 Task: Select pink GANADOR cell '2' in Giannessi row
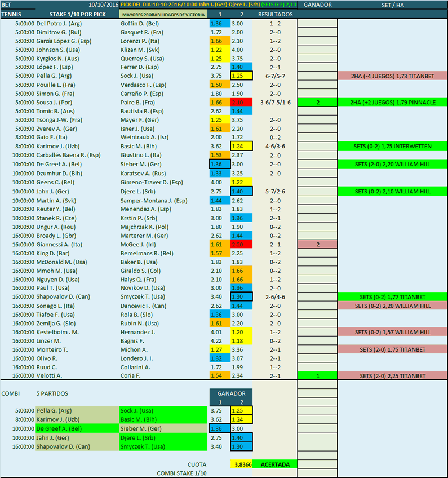click(x=318, y=245)
